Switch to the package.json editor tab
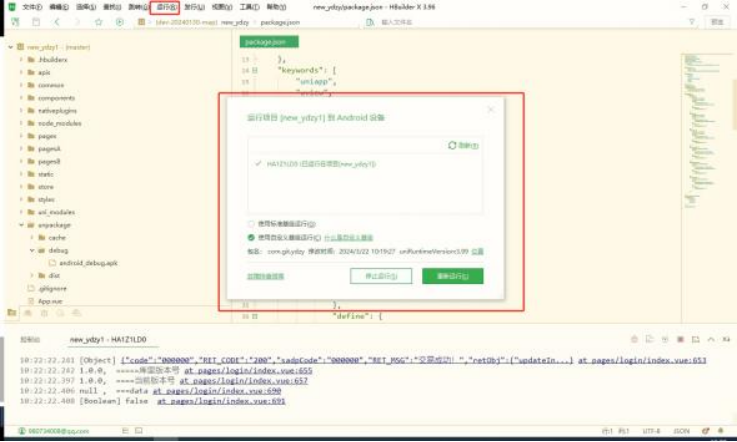Screen dimensions: 737x442 263,43
